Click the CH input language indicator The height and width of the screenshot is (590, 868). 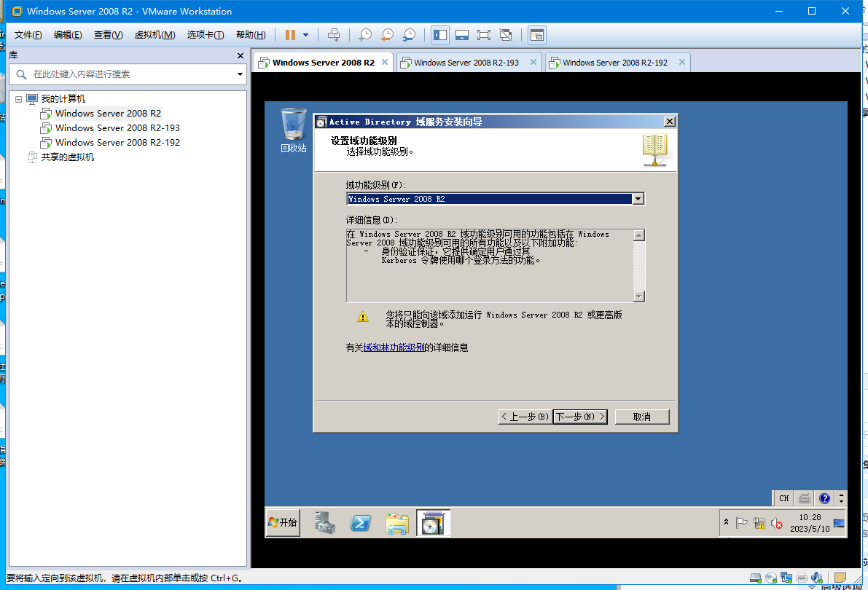point(784,498)
